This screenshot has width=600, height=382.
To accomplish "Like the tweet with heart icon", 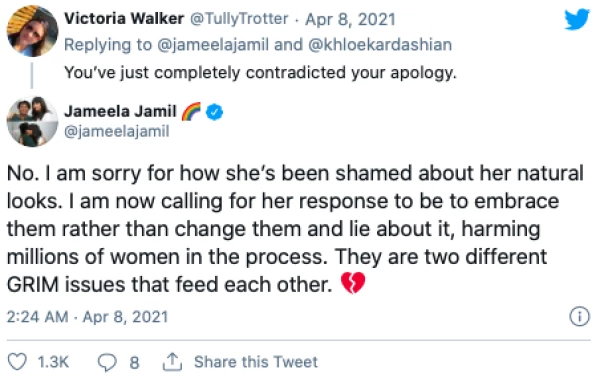I will (17, 362).
